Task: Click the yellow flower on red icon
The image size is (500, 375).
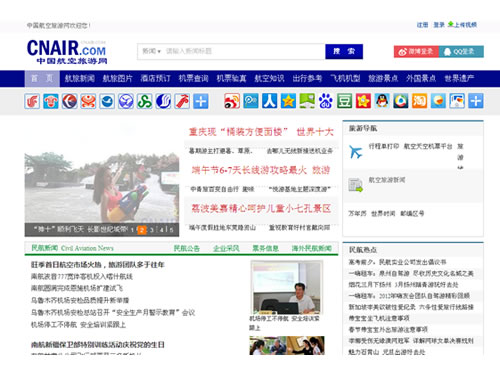Action: tap(363, 101)
